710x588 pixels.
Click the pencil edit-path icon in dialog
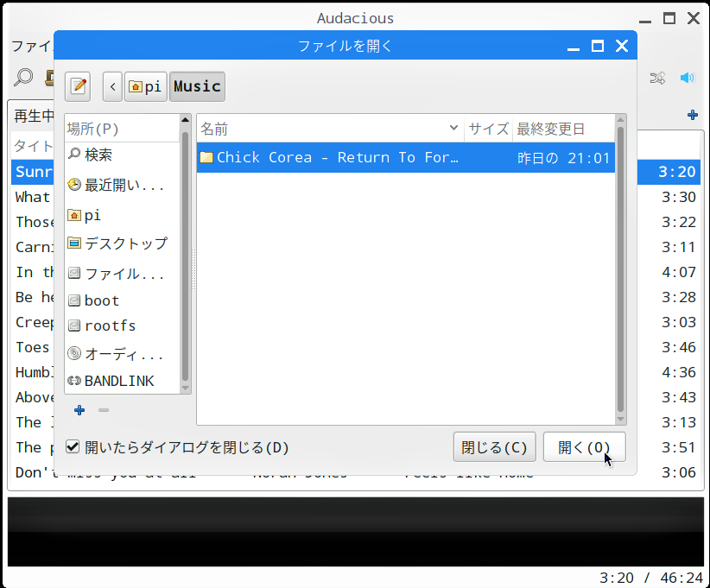[x=78, y=86]
